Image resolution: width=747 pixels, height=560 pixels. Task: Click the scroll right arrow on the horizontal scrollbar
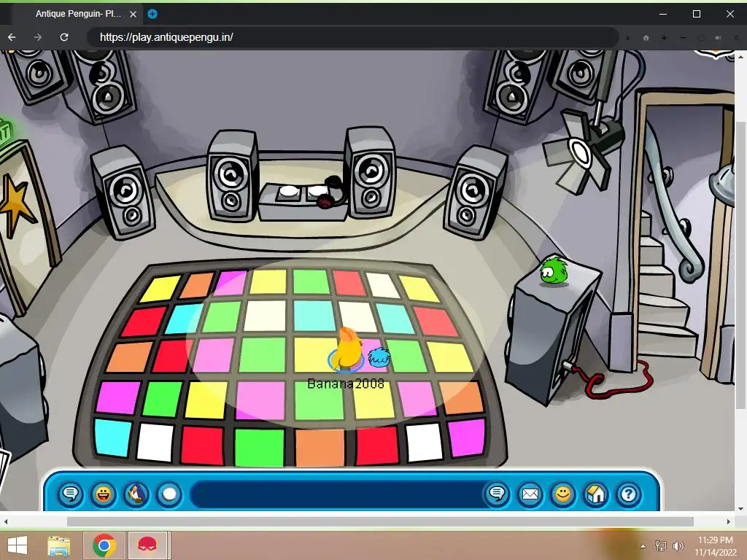tap(729, 521)
